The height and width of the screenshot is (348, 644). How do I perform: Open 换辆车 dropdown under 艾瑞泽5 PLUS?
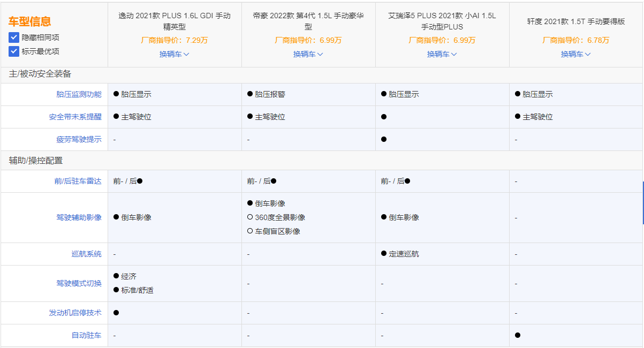442,54
